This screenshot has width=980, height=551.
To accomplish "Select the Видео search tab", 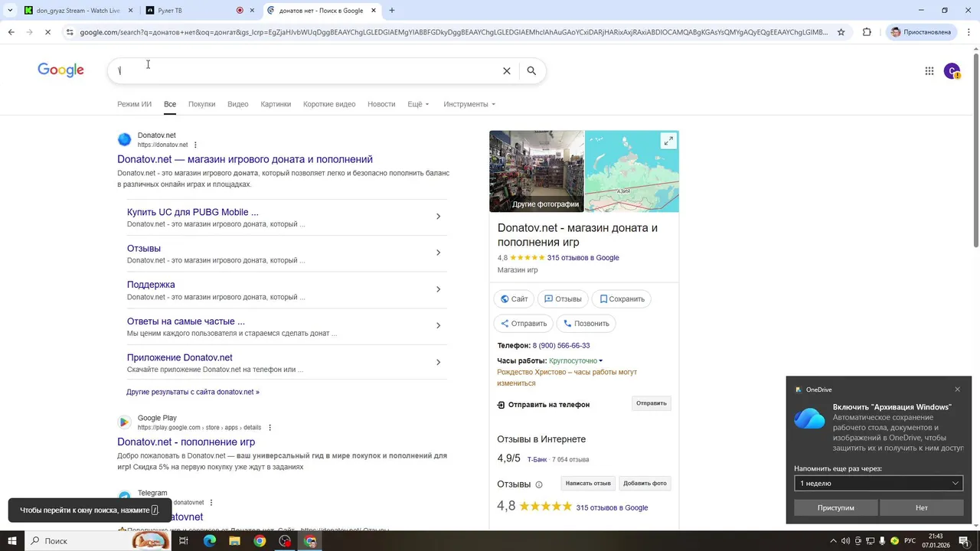I will pos(237,104).
